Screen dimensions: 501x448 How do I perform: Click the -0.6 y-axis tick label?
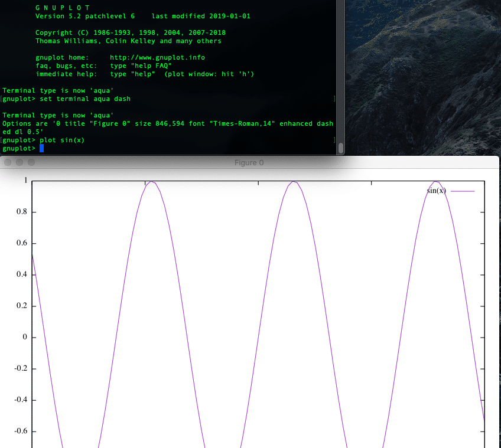click(21, 431)
